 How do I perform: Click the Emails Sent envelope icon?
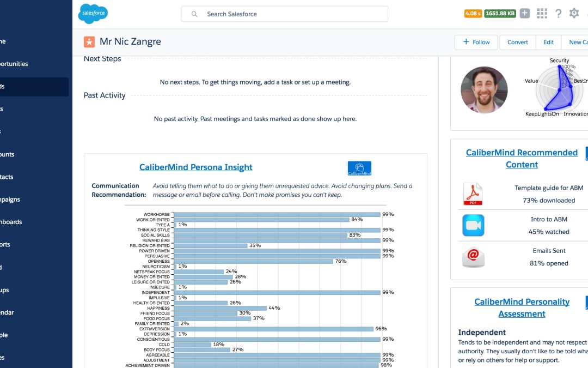[x=473, y=257]
